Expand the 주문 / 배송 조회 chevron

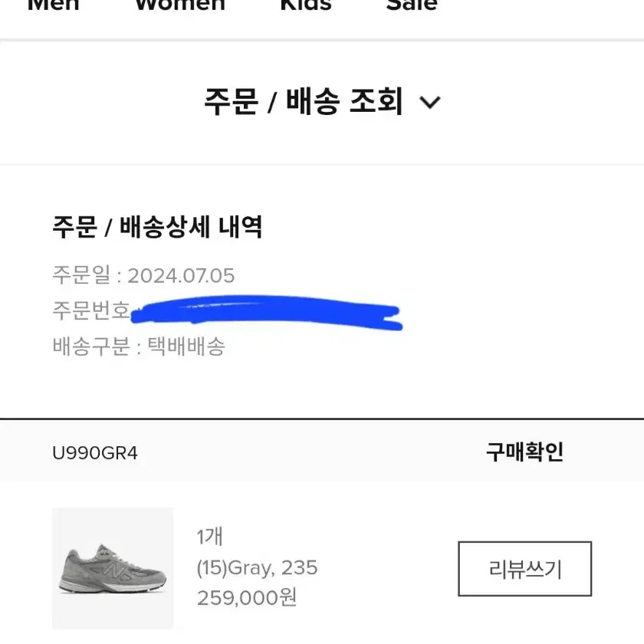pos(429,102)
